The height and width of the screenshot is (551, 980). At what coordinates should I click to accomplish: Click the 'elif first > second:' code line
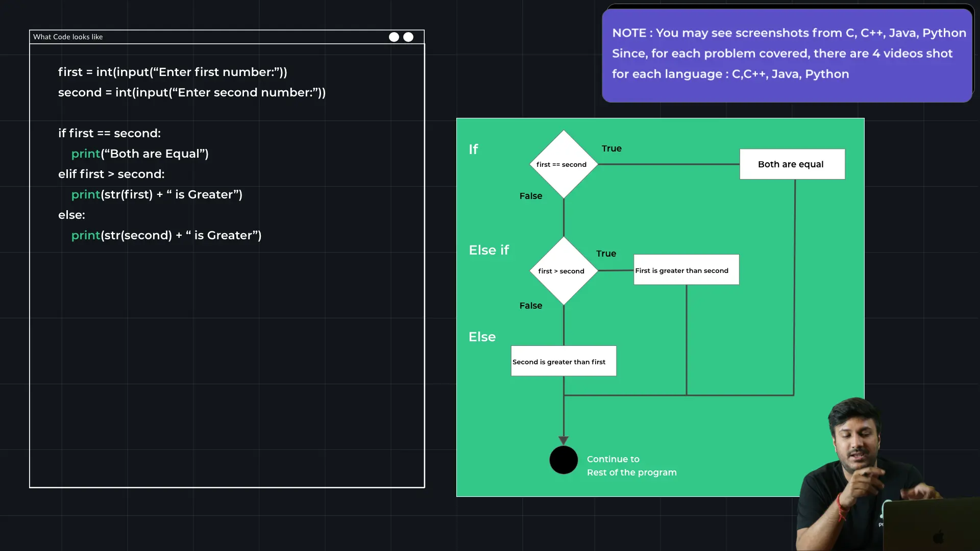(x=111, y=174)
